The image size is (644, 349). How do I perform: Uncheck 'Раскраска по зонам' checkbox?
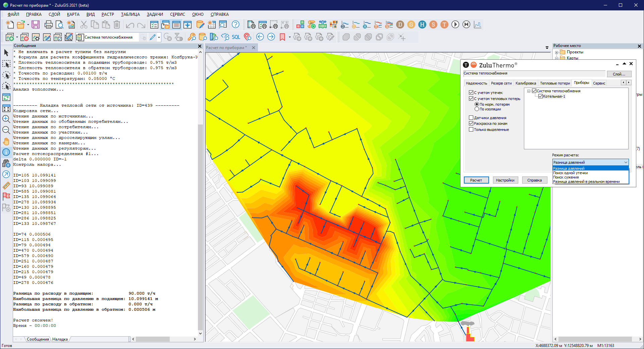471,123
